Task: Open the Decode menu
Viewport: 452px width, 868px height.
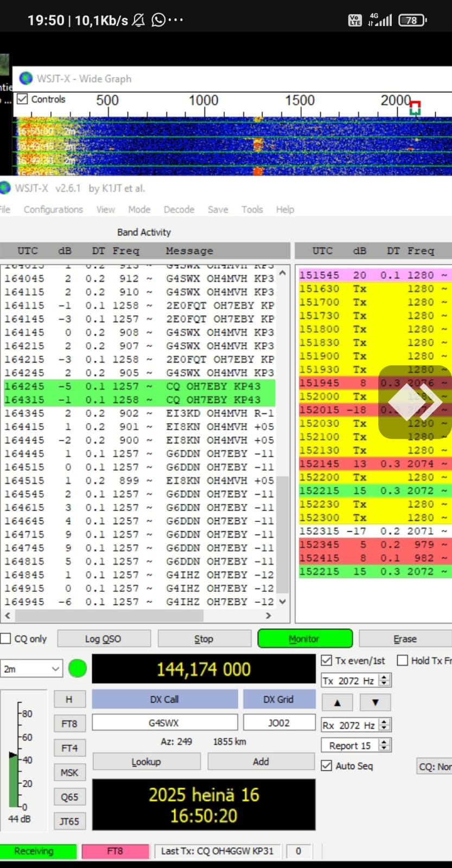Action: tap(179, 209)
